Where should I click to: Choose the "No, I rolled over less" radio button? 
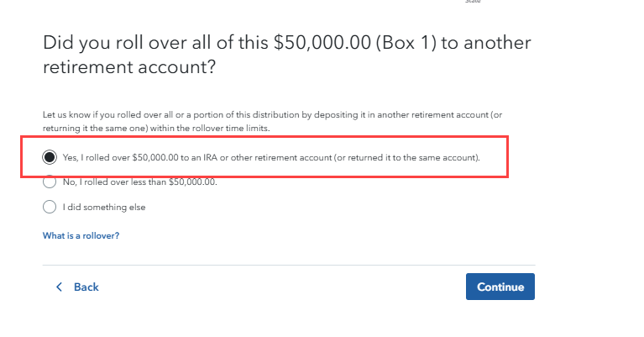(x=50, y=182)
